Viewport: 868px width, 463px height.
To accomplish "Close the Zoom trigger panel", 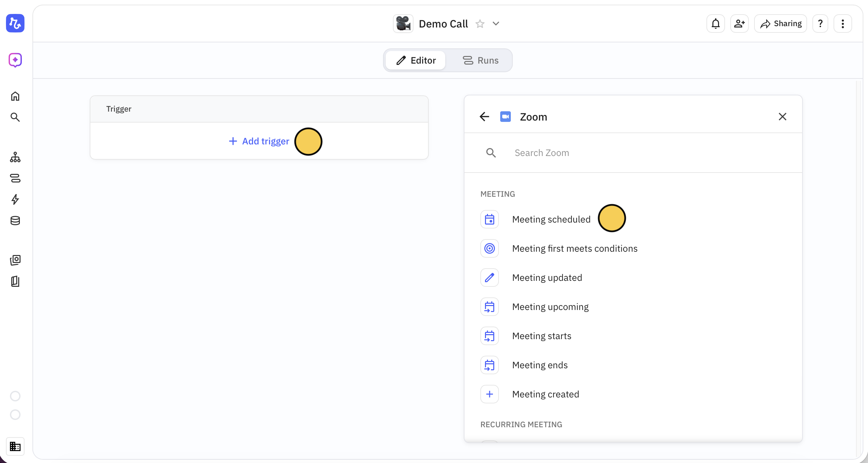I will pyautogui.click(x=782, y=117).
